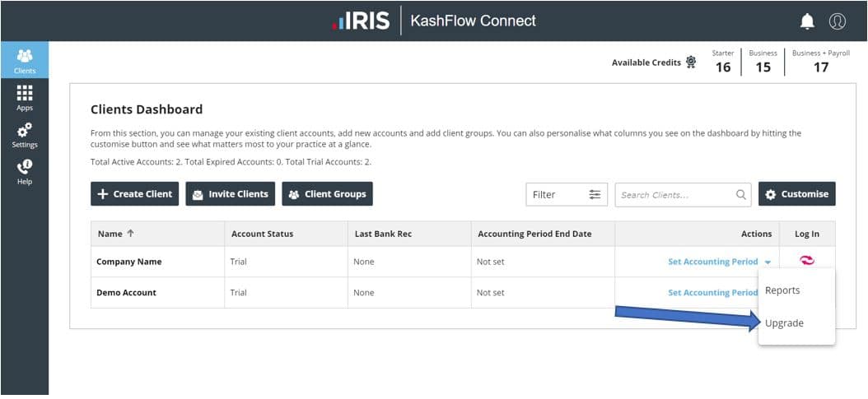Open the Apps grid in sidebar

(x=24, y=98)
